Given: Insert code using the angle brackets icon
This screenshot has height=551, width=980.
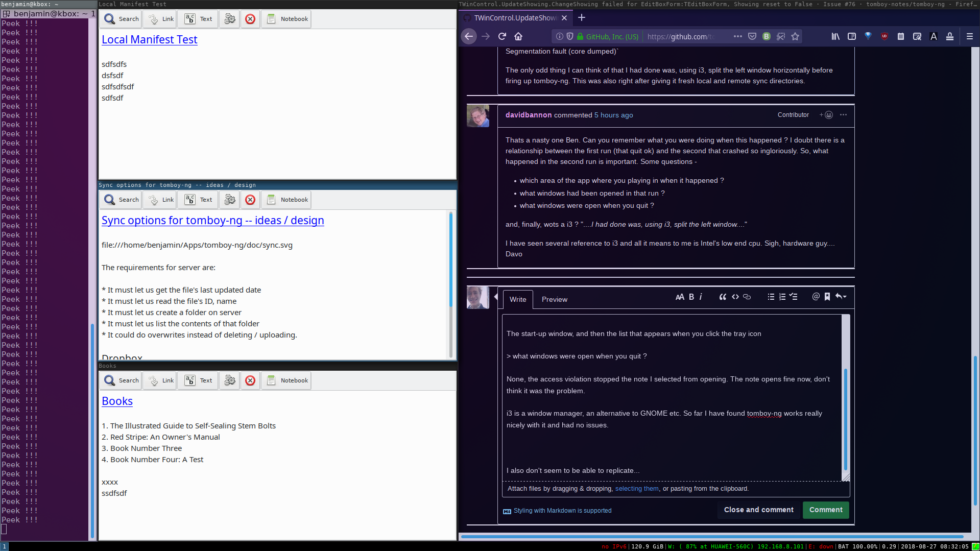Looking at the screenshot, I should 735,297.
